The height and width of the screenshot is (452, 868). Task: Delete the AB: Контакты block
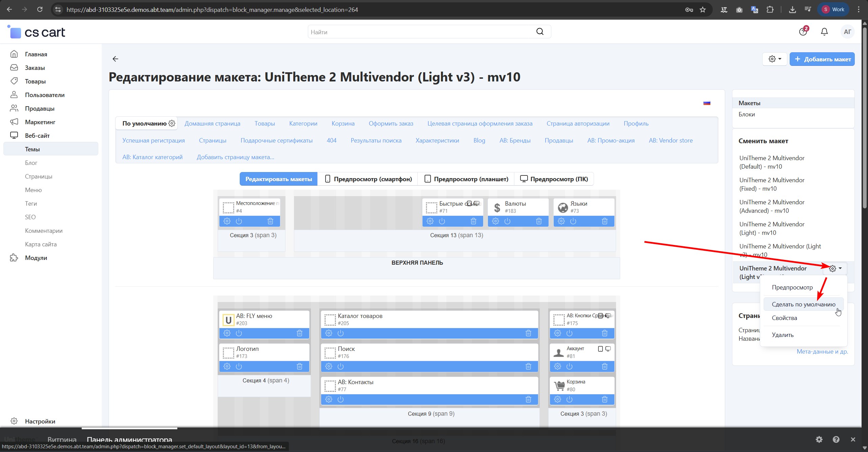528,399
